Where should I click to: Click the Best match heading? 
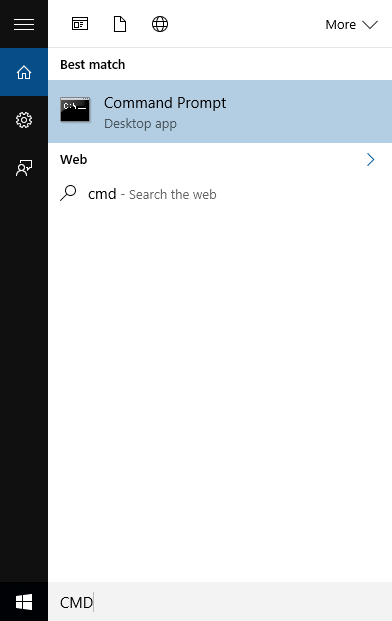pyautogui.click(x=93, y=65)
